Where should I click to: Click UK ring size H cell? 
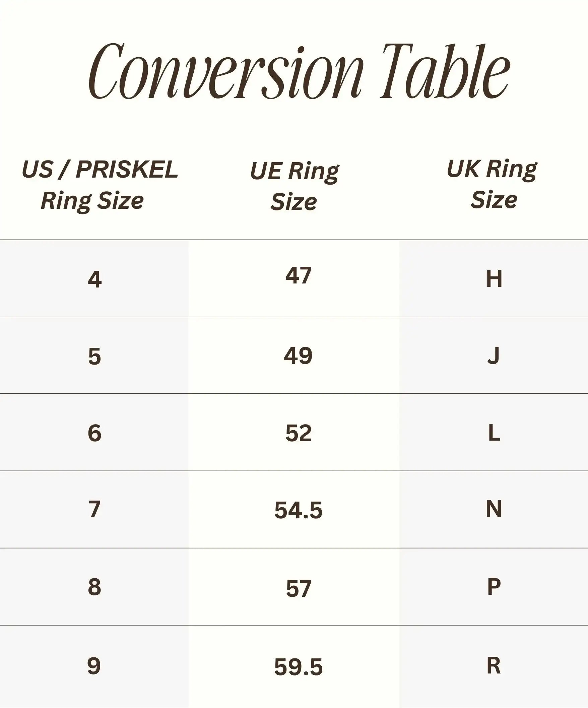tap(494, 279)
